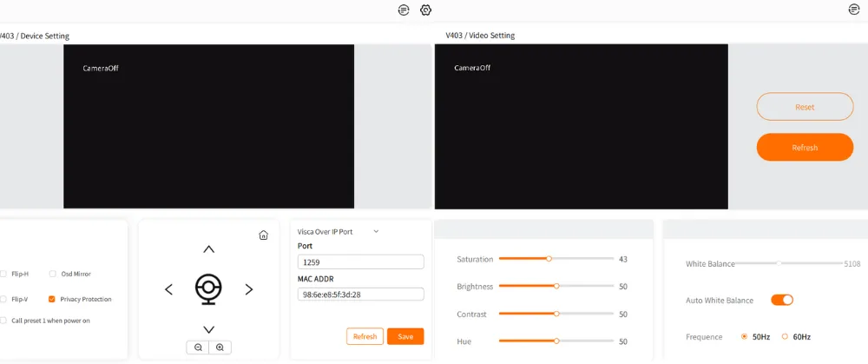Viewport: 868px width, 364px height.
Task: Click Refresh button in Visca port panel
Action: 365,336
